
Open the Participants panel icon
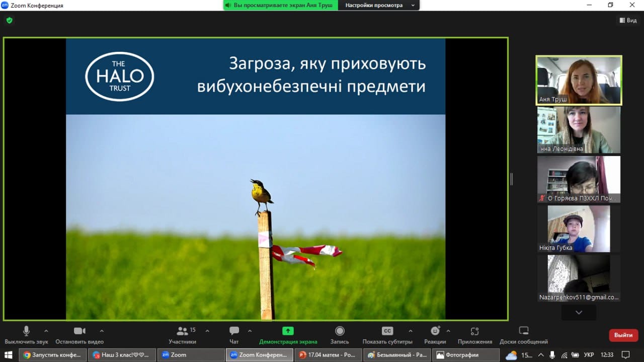tap(182, 331)
